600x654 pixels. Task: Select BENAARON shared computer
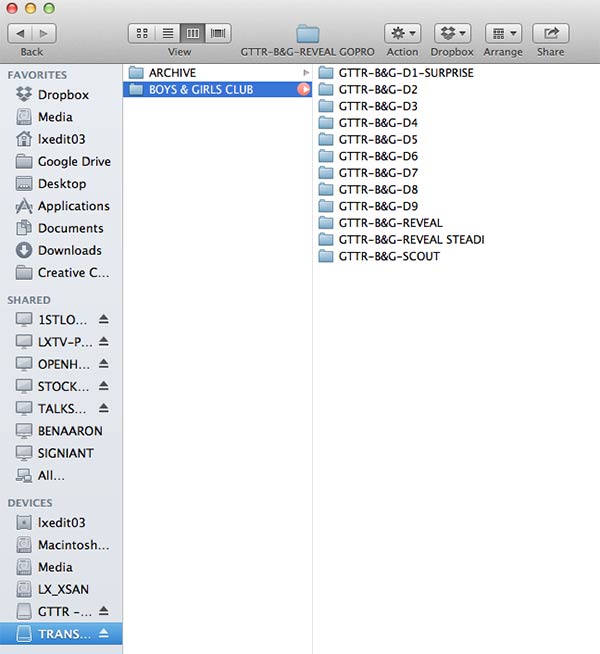pos(61,430)
